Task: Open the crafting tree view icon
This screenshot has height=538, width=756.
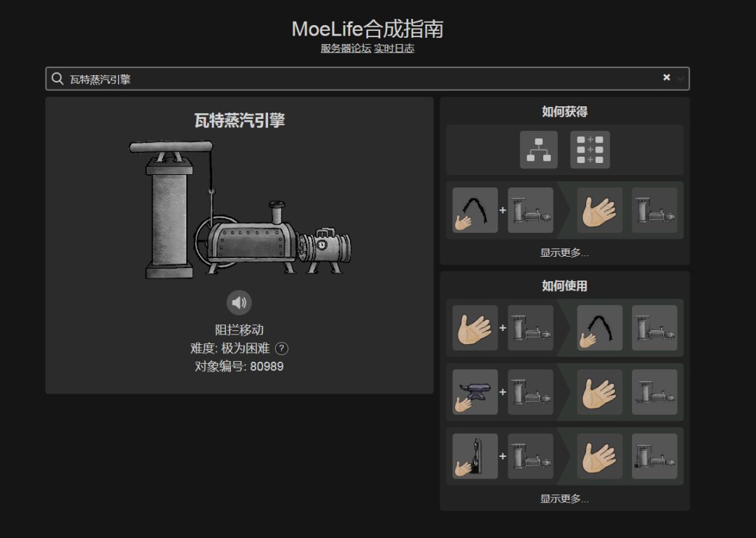Action: point(538,150)
